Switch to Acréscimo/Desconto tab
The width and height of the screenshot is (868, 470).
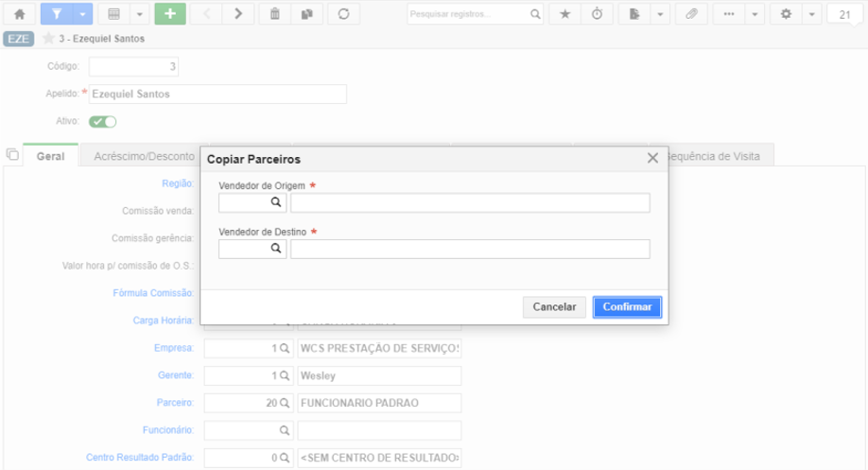tap(144, 156)
